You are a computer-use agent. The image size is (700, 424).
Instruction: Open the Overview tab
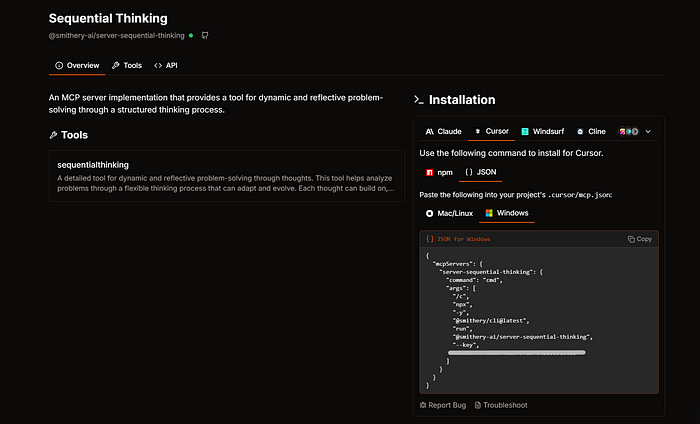pyautogui.click(x=77, y=65)
